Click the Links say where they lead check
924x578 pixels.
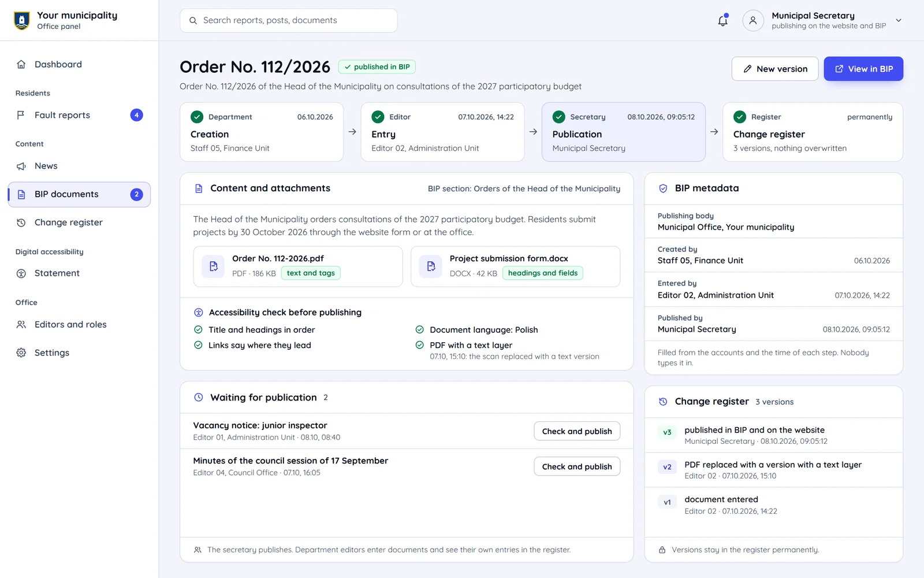tap(252, 345)
